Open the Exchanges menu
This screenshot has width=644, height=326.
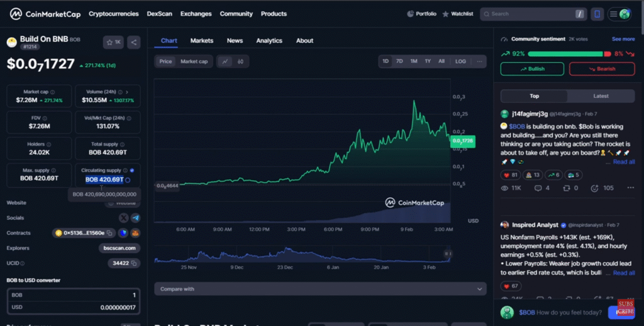pyautogui.click(x=196, y=14)
